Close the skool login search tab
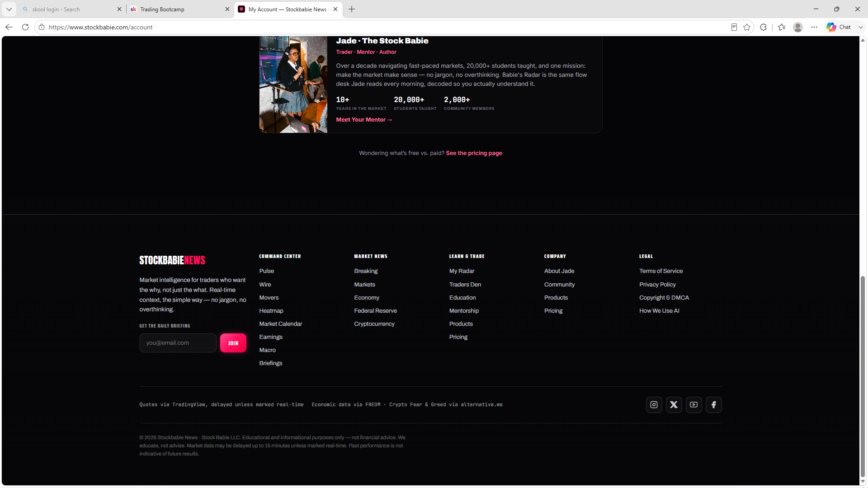Screen dimensions: 868x488 119,9
